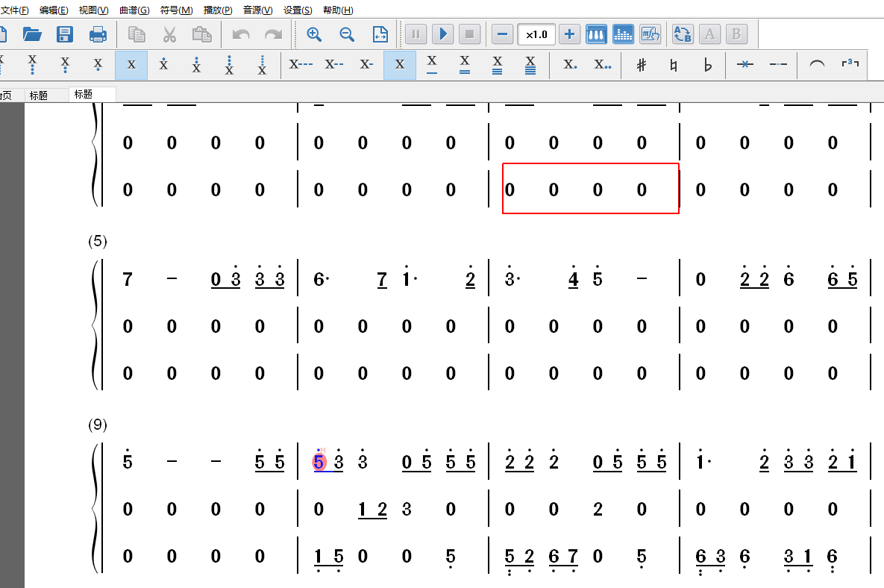Screen dimensions: 884x588
Task: Click the x1.0 playback speed field
Action: click(536, 34)
